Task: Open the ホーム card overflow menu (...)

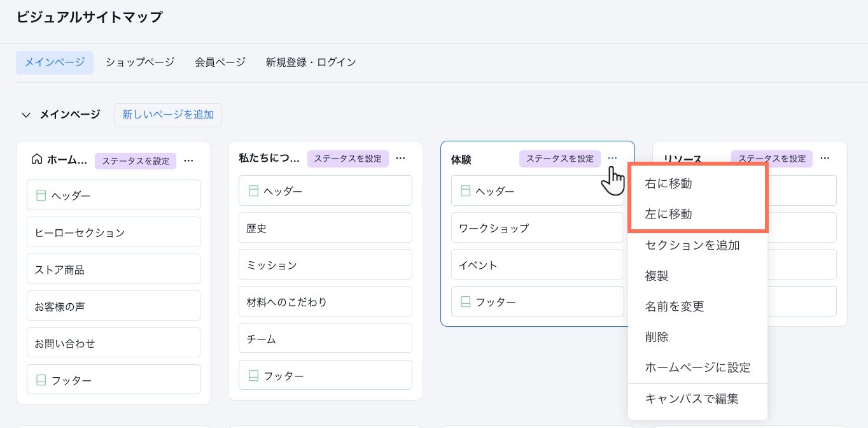Action: click(x=188, y=160)
